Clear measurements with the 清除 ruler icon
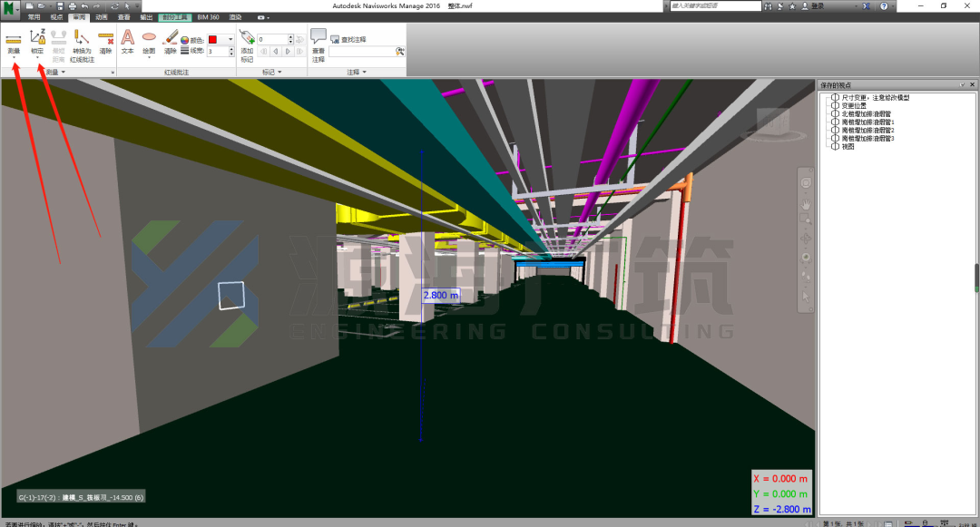Screen dimensions: 980x527 point(105,41)
